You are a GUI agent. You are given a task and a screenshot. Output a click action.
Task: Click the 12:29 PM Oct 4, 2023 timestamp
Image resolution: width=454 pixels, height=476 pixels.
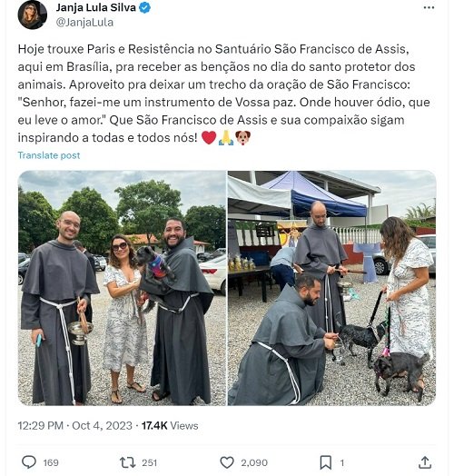click(x=75, y=426)
